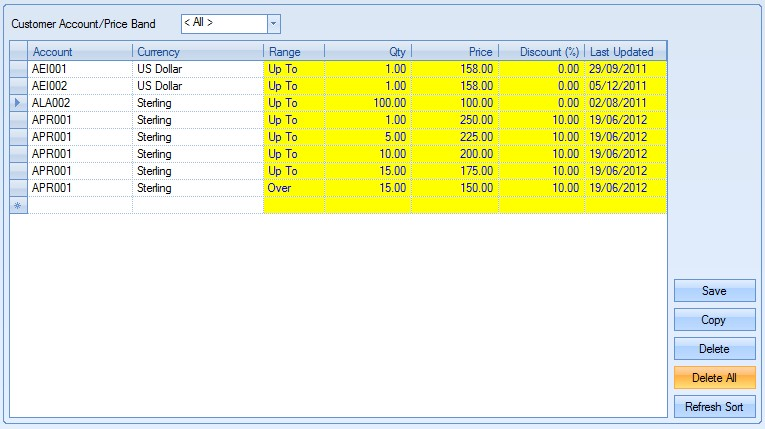
Task: Click the Price column header
Action: tap(454, 52)
